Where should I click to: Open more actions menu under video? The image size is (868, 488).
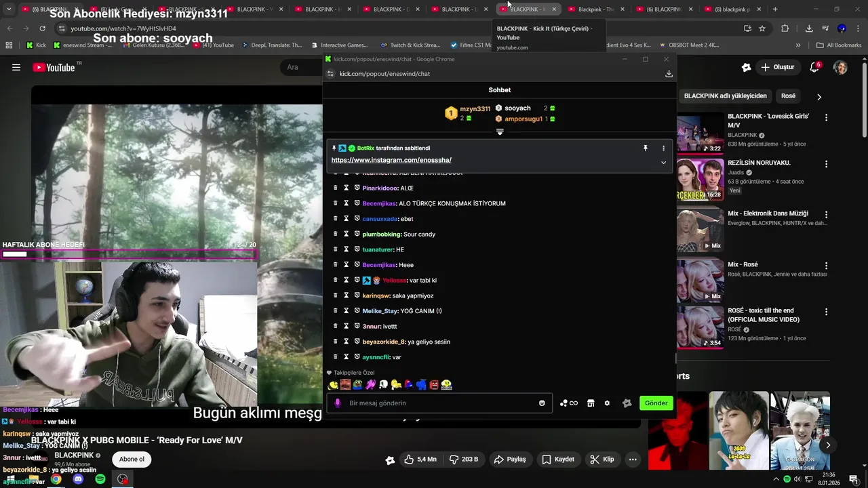[632, 460]
